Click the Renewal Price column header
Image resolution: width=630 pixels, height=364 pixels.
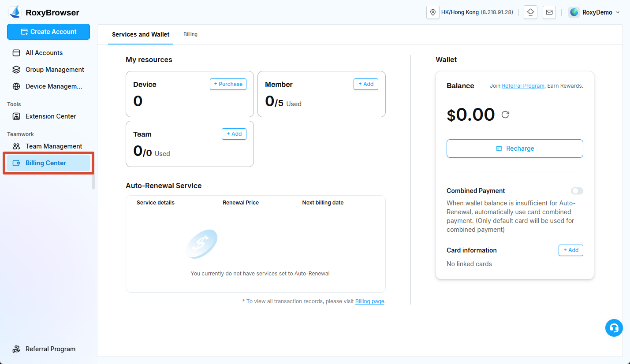[x=241, y=203]
